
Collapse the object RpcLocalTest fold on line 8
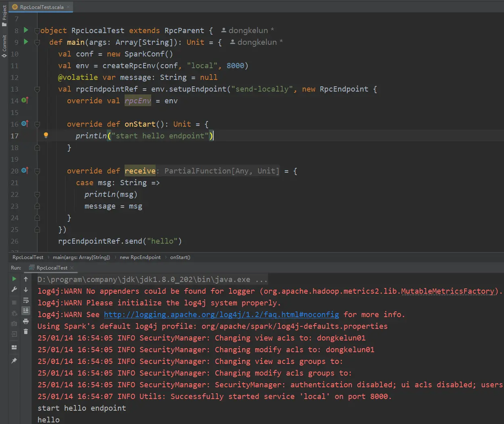37,31
